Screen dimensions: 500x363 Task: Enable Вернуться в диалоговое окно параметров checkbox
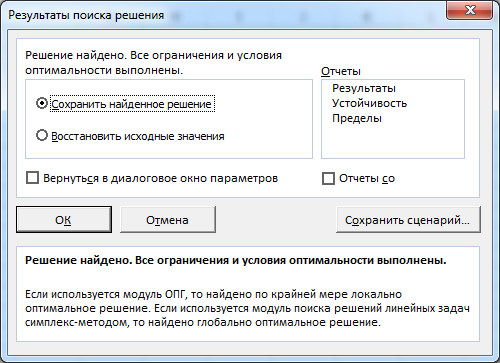[x=32, y=178]
